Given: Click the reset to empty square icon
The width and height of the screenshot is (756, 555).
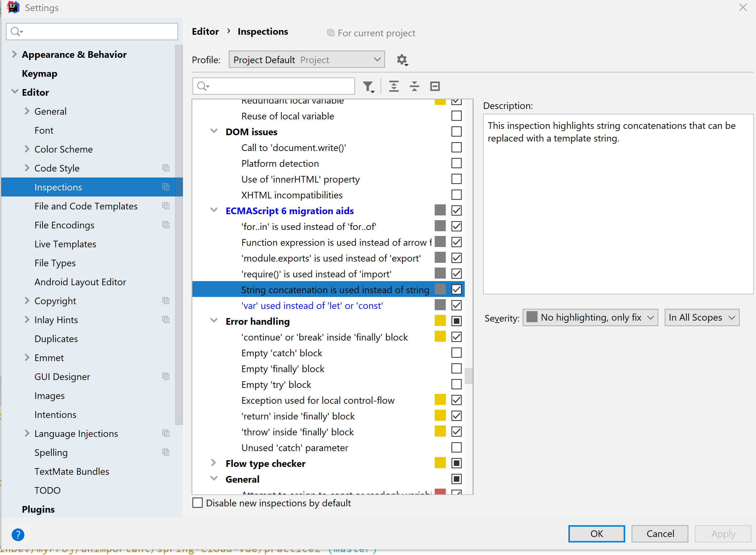Looking at the screenshot, I should [x=435, y=86].
